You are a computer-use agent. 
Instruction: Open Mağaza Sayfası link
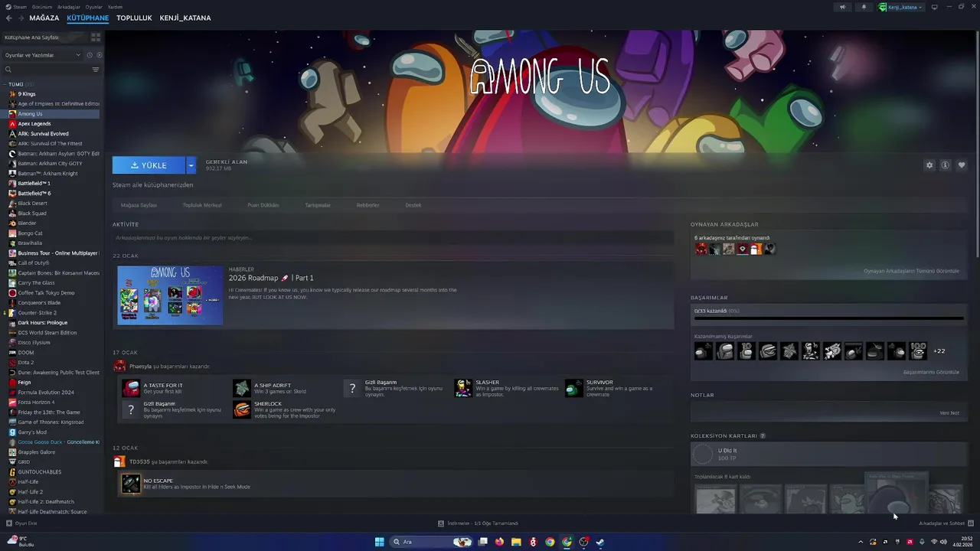tap(139, 205)
